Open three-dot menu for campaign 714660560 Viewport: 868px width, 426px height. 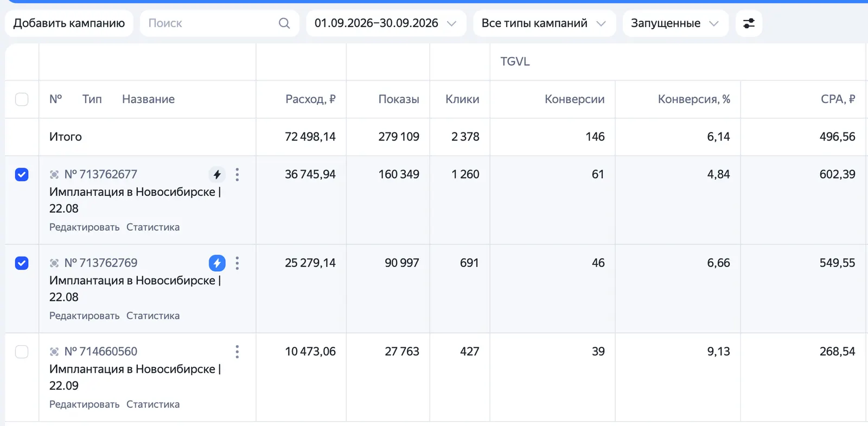237,352
